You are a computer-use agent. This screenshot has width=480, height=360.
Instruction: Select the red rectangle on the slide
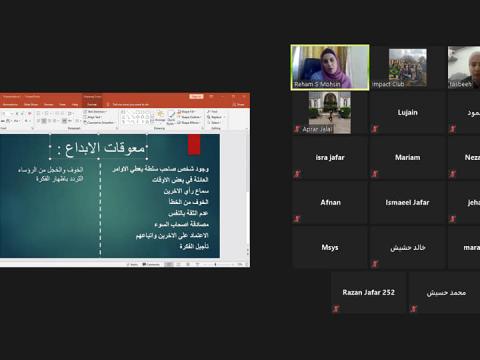(x=194, y=144)
